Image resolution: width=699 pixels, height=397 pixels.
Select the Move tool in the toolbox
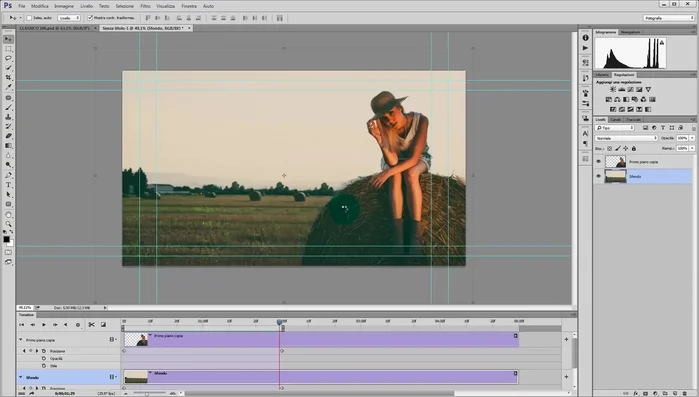point(8,39)
